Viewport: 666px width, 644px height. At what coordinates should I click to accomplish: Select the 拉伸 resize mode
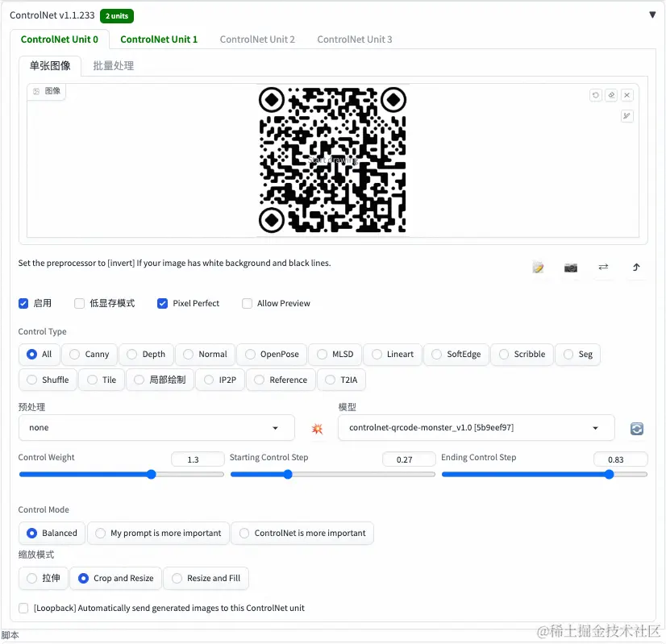pyautogui.click(x=44, y=578)
